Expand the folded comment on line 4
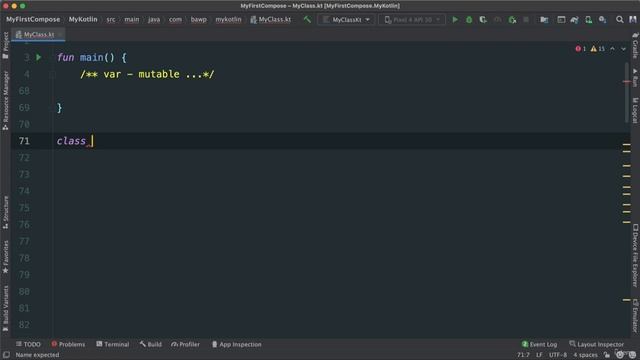The height and width of the screenshot is (360, 640). pos(53,74)
